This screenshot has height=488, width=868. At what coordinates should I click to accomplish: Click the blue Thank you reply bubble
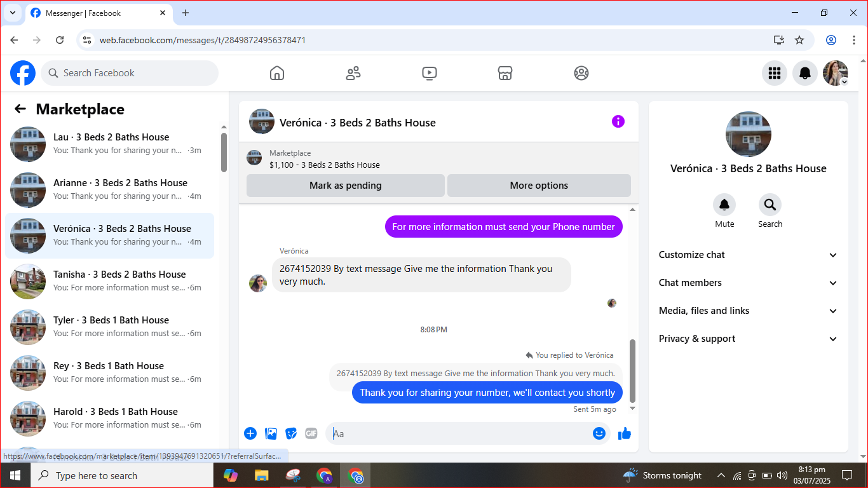pyautogui.click(x=487, y=393)
